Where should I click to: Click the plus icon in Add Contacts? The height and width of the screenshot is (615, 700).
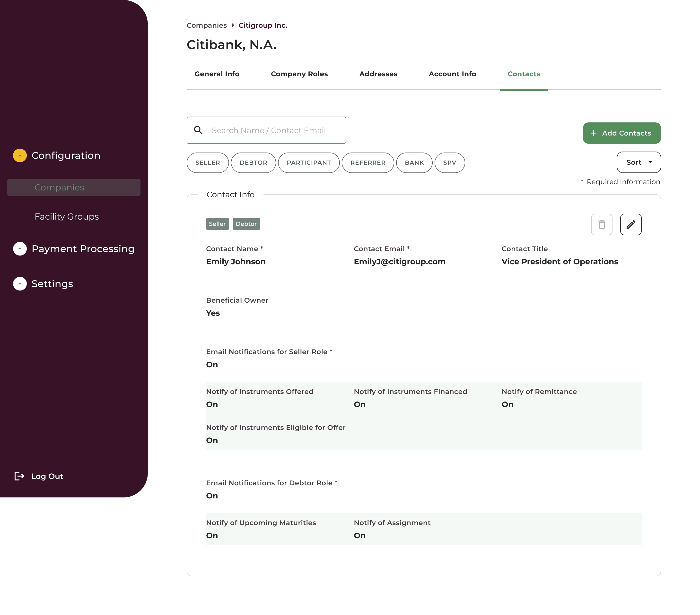point(594,133)
